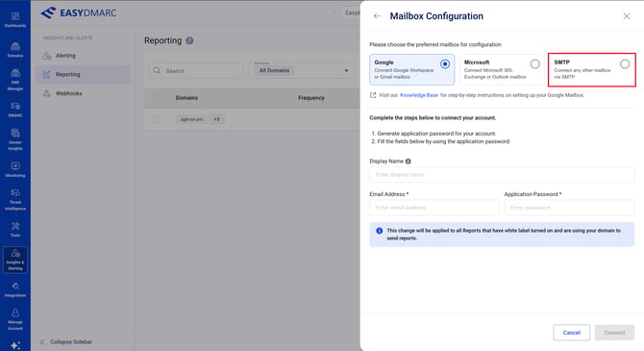Toggle the select-all checkbox in Domains header
This screenshot has width=644, height=351.
(x=157, y=98)
